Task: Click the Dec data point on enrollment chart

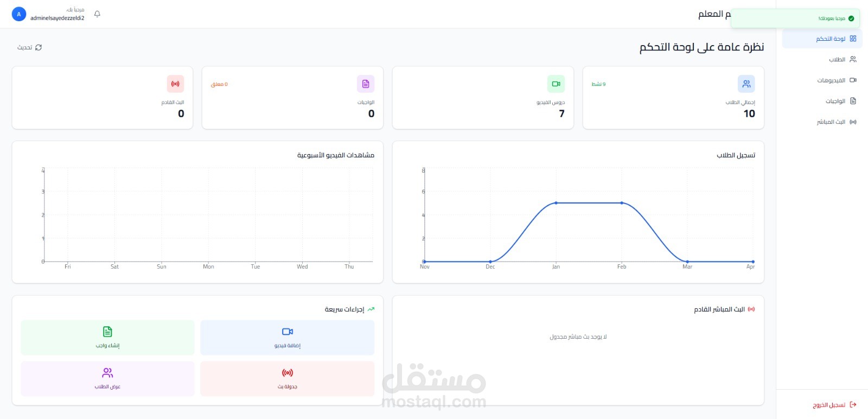Action: (x=490, y=262)
